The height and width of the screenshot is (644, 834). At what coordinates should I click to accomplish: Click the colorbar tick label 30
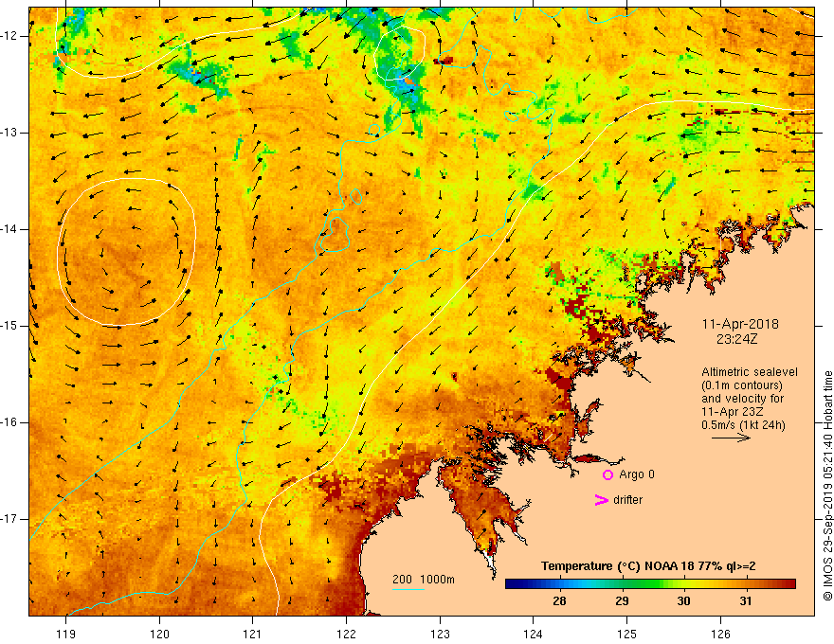pos(683,601)
